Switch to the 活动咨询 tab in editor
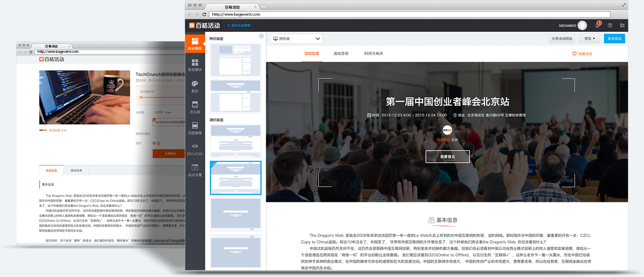This screenshot has height=277, width=644. 341,54
